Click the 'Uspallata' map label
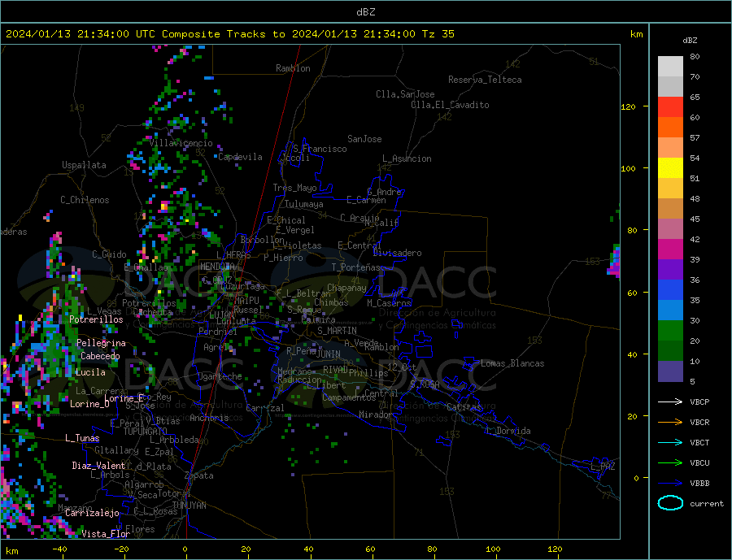 (84, 165)
